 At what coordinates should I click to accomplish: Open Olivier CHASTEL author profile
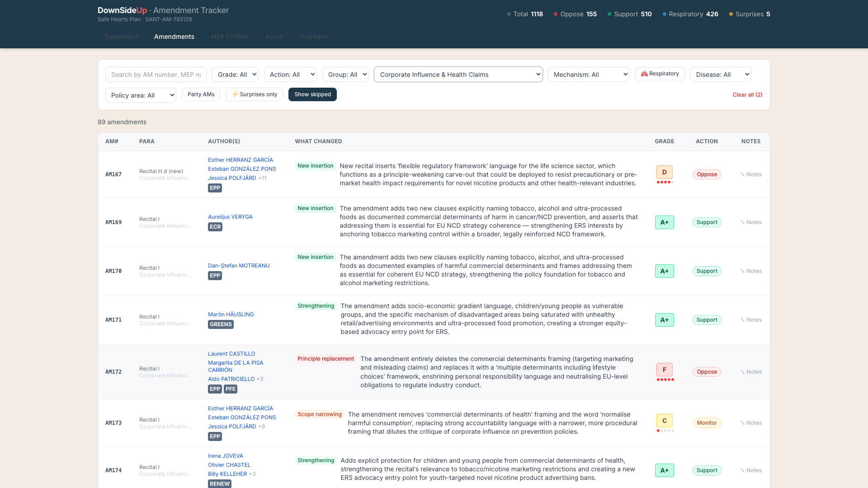click(x=229, y=465)
